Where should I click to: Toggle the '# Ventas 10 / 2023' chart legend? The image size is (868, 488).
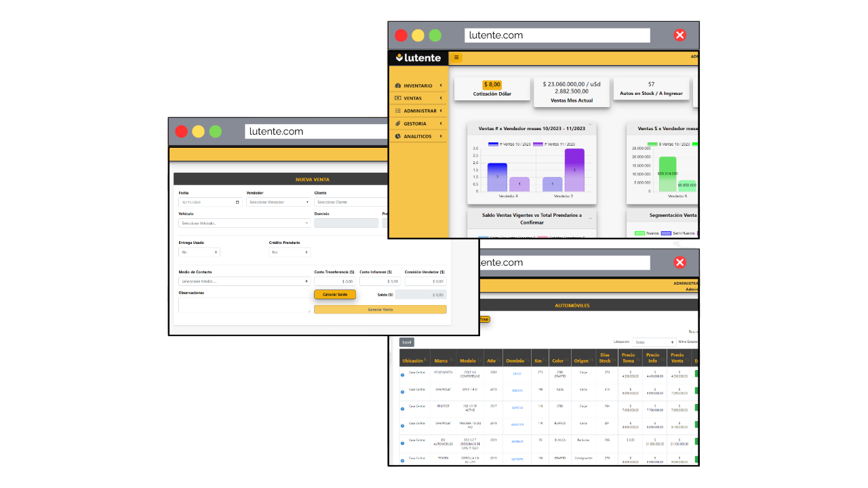pos(493,144)
